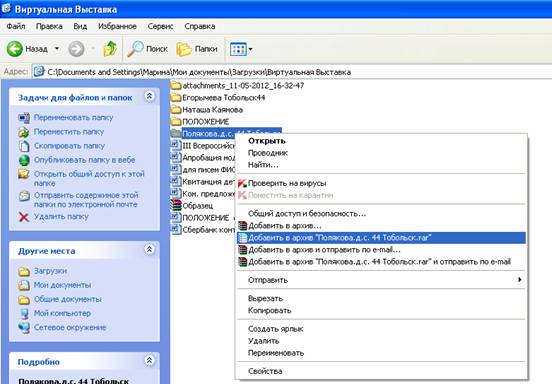Collapse the Другие места panel

click(x=149, y=250)
